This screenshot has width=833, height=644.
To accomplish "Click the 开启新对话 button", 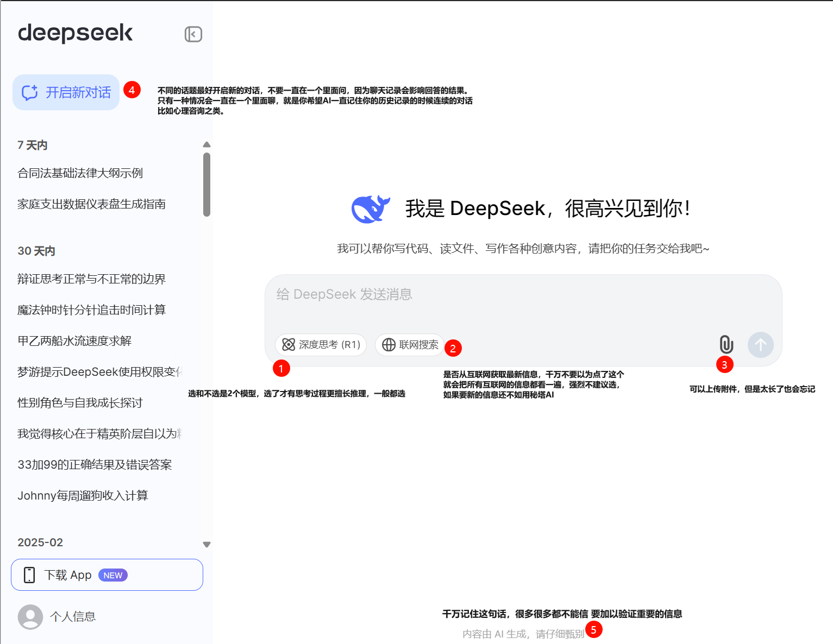I will 66,92.
